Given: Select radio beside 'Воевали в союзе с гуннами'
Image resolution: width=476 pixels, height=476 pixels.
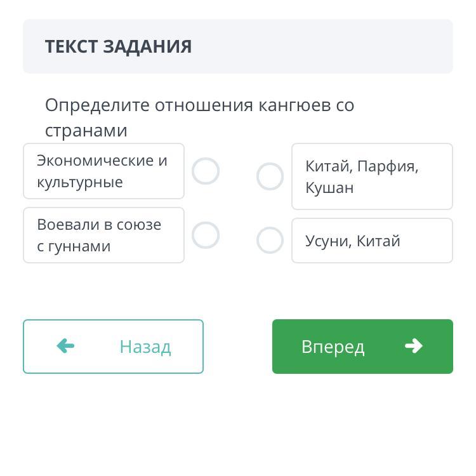Looking at the screenshot, I should [x=206, y=235].
